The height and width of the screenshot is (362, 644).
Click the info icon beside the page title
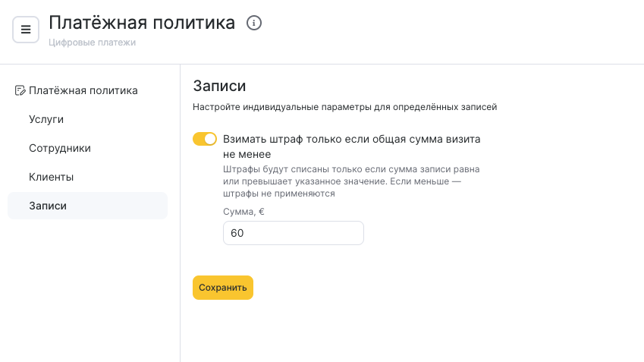click(254, 23)
